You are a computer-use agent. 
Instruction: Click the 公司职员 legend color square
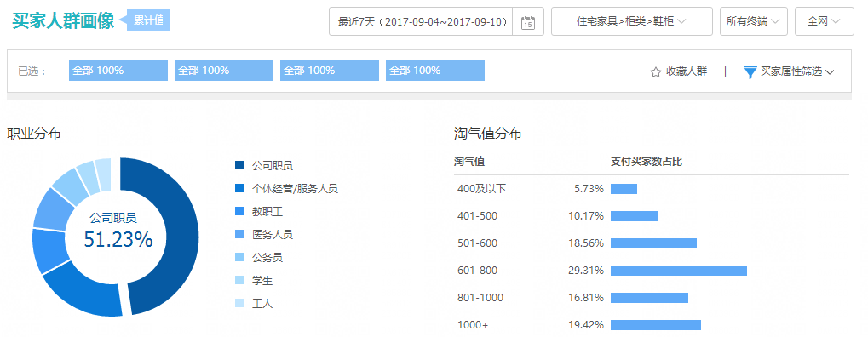tap(239, 165)
